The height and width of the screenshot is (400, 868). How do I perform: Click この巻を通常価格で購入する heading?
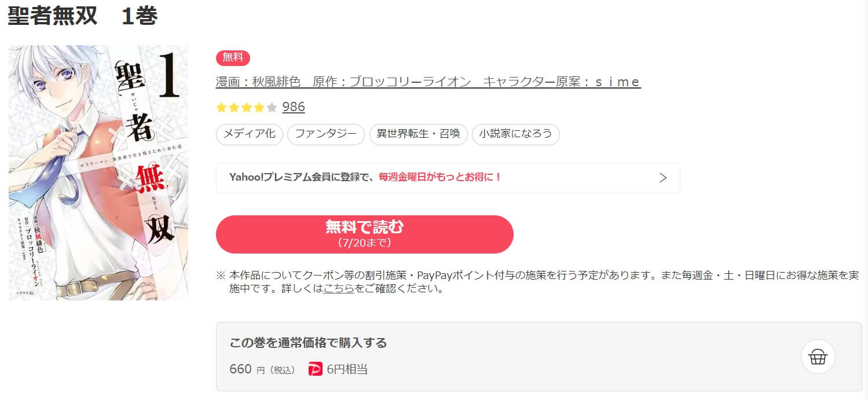pos(308,343)
